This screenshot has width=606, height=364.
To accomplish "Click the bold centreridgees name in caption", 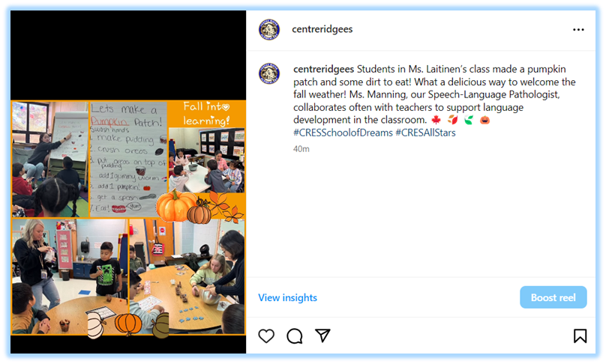I will (323, 69).
